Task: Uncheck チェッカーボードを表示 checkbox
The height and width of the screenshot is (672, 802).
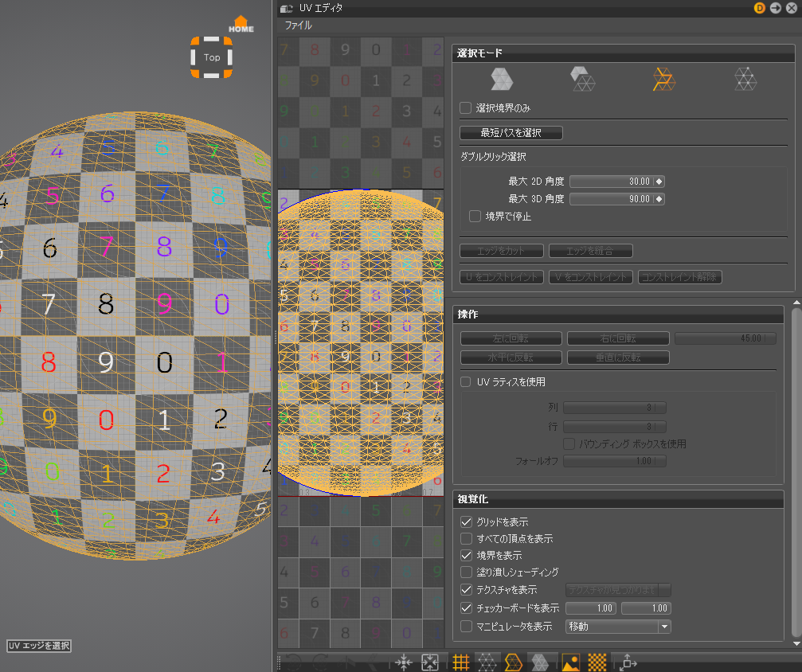Action: point(466,608)
